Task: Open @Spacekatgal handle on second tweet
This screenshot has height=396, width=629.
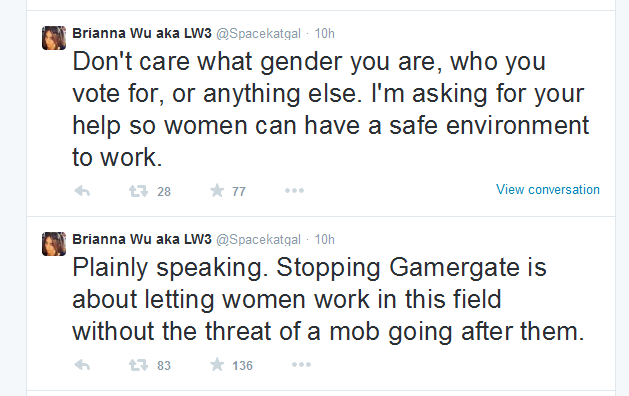Action: click(258, 240)
